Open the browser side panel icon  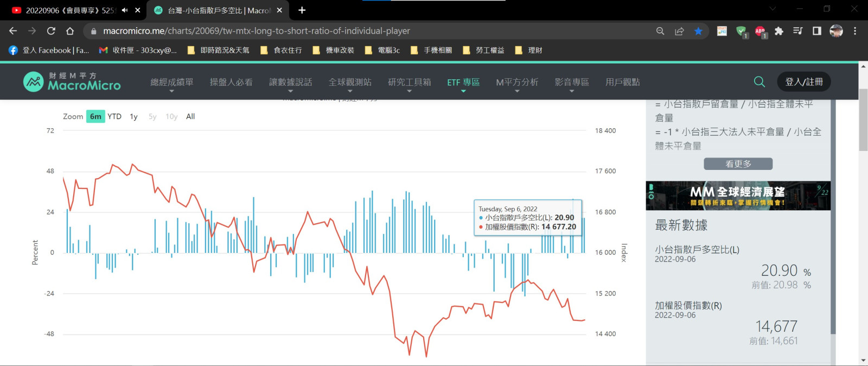pos(817,31)
